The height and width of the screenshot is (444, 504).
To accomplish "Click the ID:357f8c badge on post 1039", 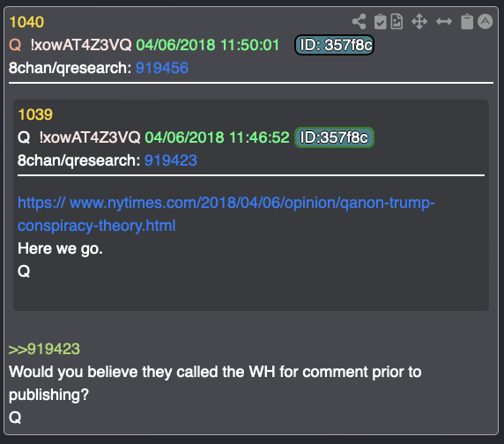I will (x=334, y=137).
